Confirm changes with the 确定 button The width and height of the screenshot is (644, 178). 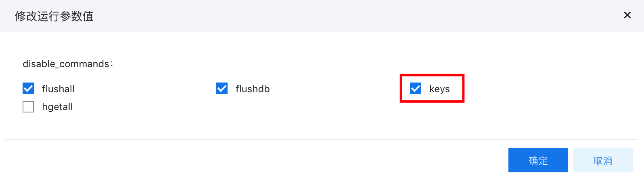(x=538, y=160)
